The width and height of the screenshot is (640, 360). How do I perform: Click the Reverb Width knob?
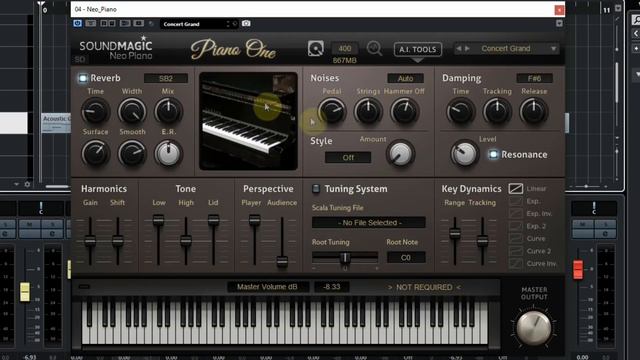(x=132, y=111)
